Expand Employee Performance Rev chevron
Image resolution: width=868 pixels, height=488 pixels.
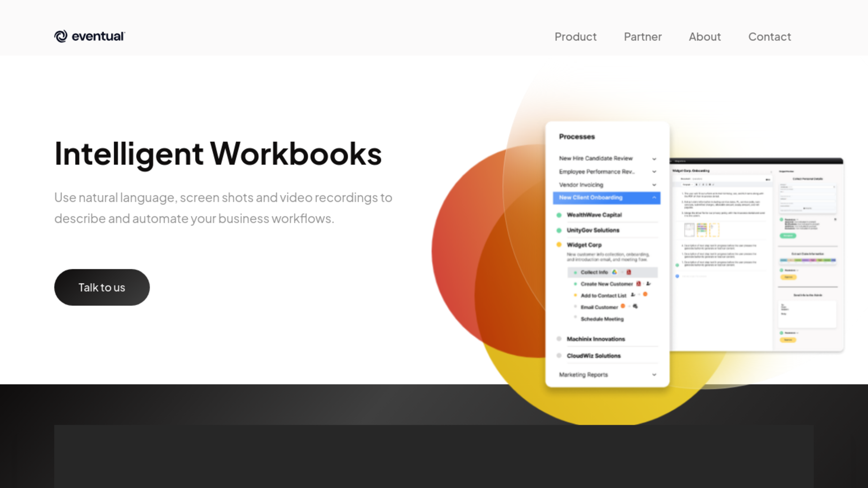point(654,172)
